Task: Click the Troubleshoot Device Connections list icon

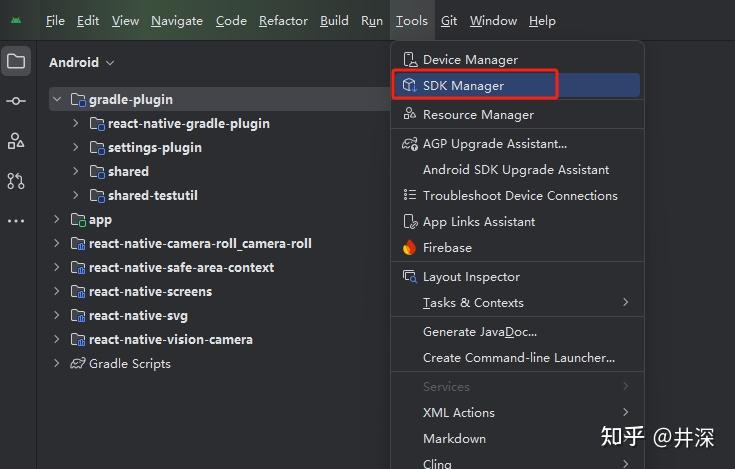Action: pos(410,195)
